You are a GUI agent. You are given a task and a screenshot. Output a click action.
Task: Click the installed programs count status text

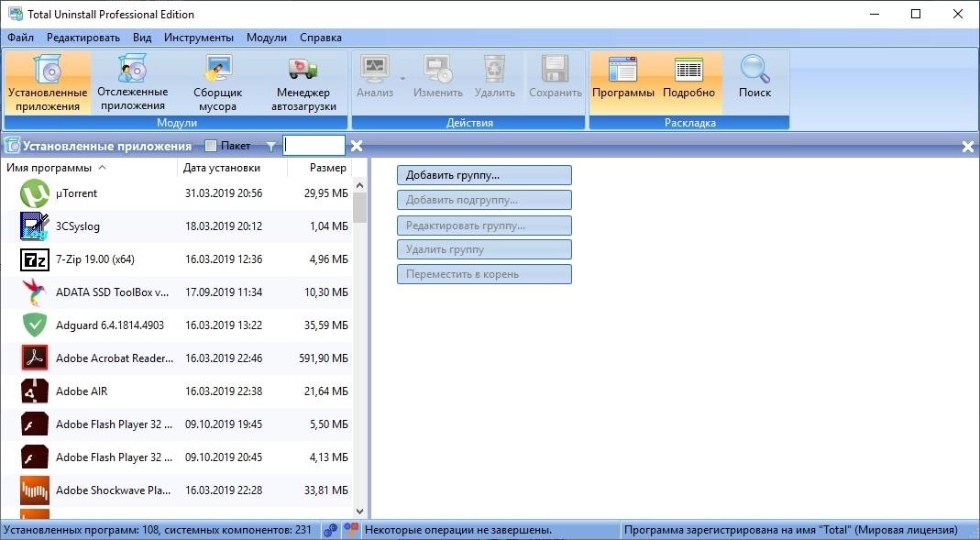coord(158,530)
